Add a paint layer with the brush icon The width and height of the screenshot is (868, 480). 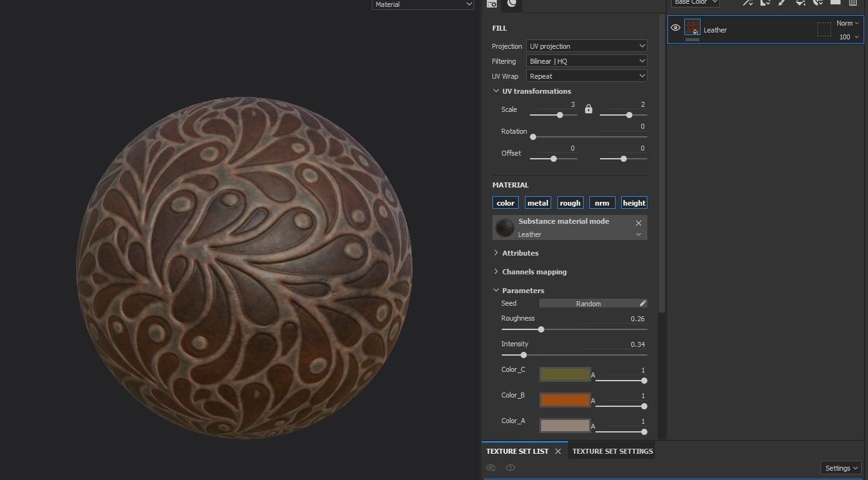click(x=782, y=2)
